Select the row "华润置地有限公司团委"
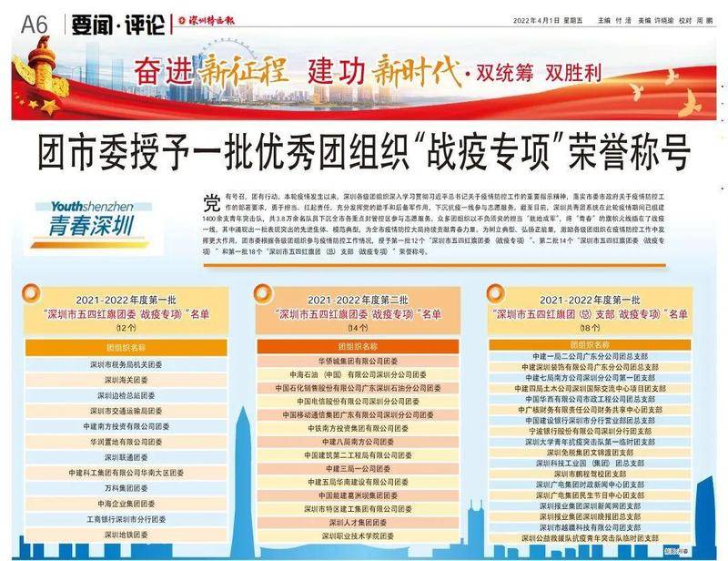This screenshot has height=561, width=728. (x=126, y=442)
